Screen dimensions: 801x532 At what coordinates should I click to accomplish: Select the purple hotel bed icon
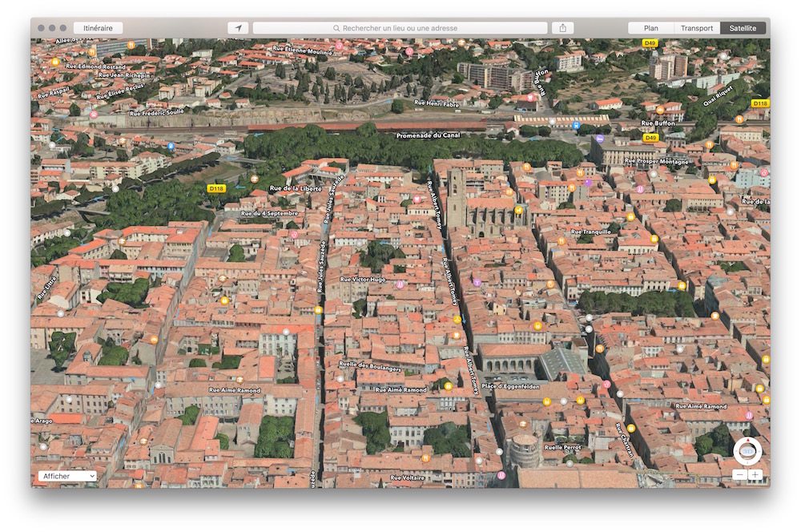point(600,139)
